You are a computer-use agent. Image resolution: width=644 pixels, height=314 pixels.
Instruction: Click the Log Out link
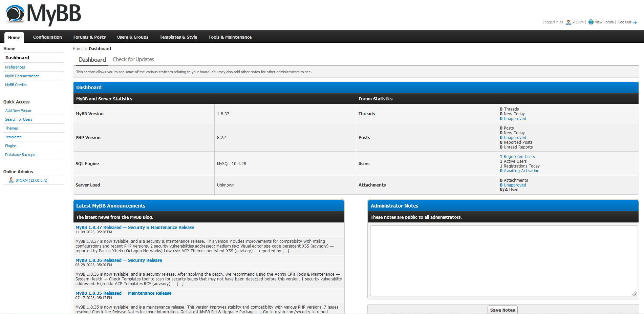point(625,22)
